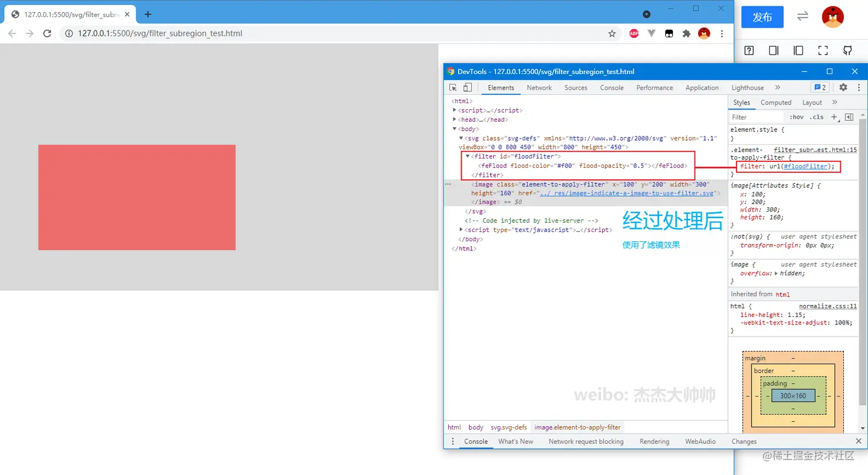This screenshot has width=868, height=475.
Task: Collapse the svg.svg-defs node
Action: 461,138
